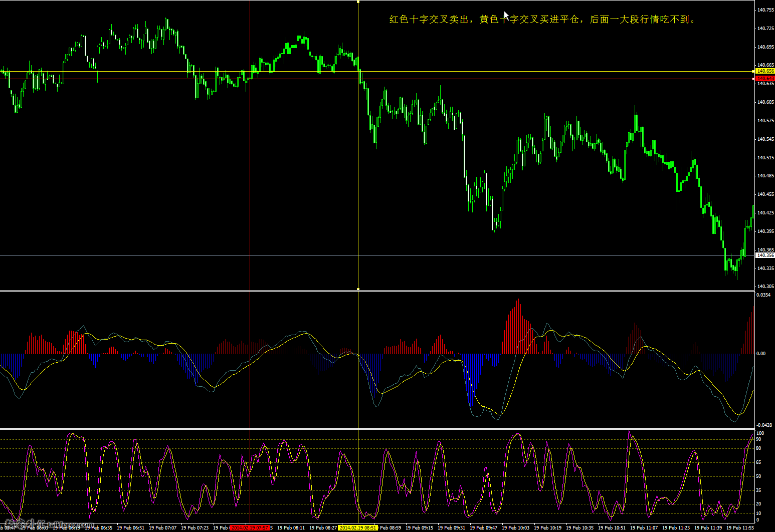
Task: Click stochastic scale level 35
Action: coord(759,490)
